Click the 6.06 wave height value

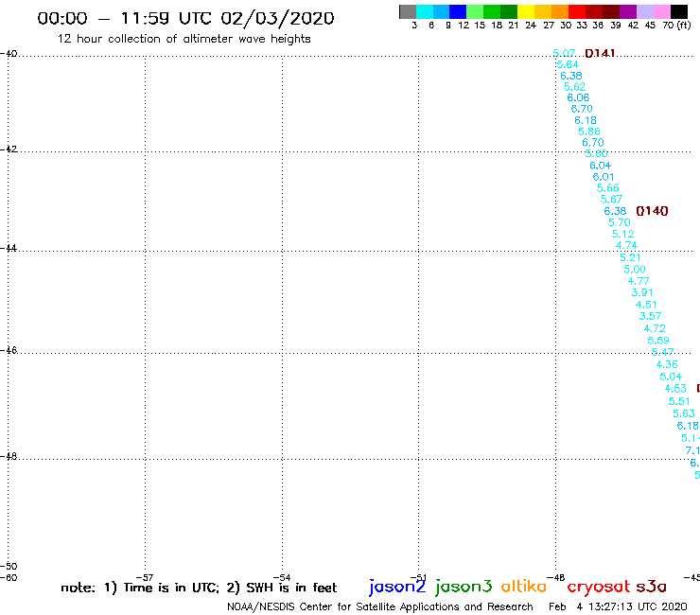(x=578, y=97)
